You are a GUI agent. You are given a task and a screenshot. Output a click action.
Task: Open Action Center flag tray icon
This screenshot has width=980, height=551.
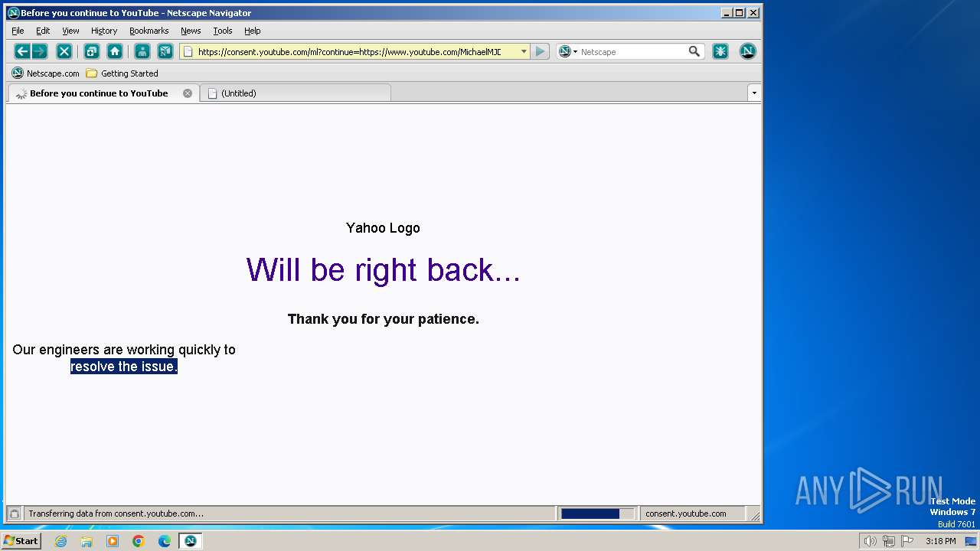point(908,541)
